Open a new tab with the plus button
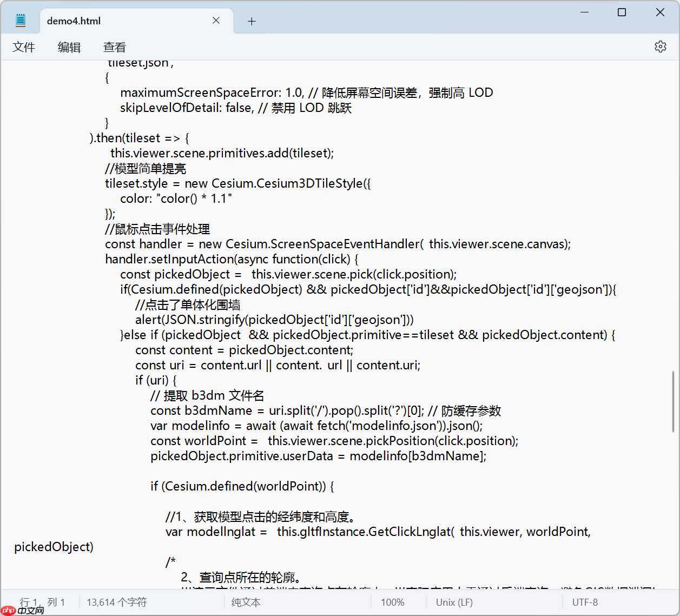Image resolution: width=680 pixels, height=616 pixels. [x=251, y=21]
